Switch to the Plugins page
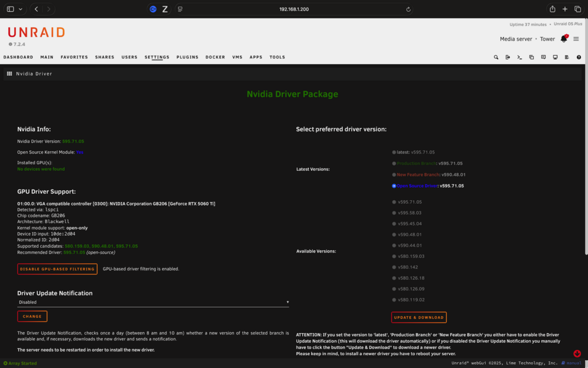Image resolution: width=588 pixels, height=368 pixels. pos(188,57)
